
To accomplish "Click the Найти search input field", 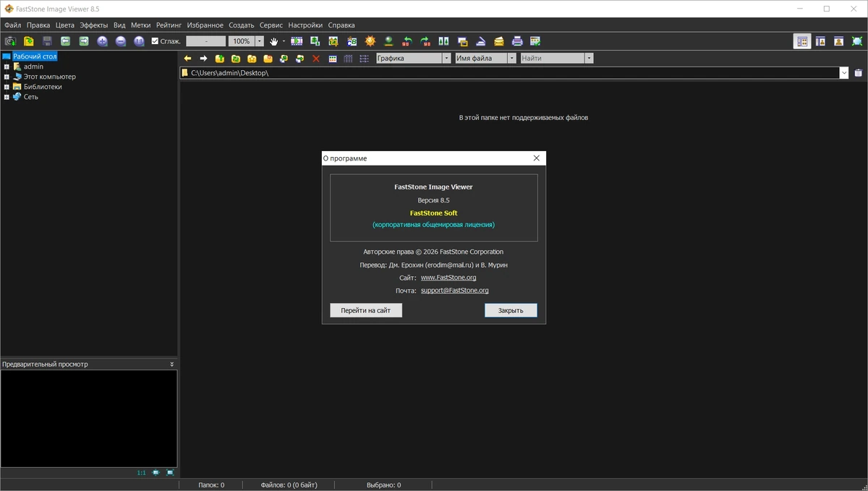I will pyautogui.click(x=553, y=59).
